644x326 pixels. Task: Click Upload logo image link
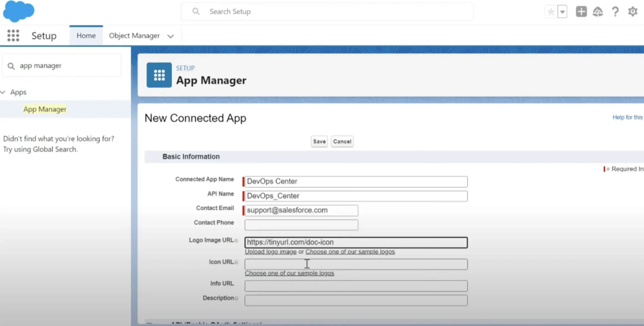pyautogui.click(x=270, y=252)
